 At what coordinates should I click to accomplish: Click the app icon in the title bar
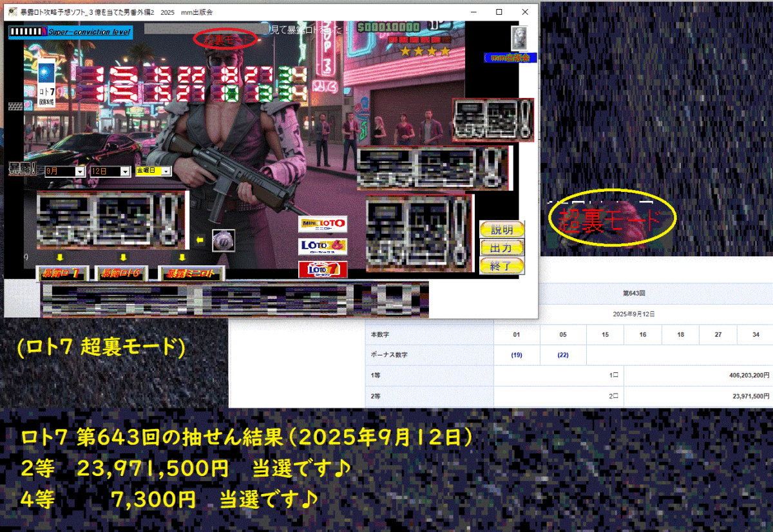point(12,12)
